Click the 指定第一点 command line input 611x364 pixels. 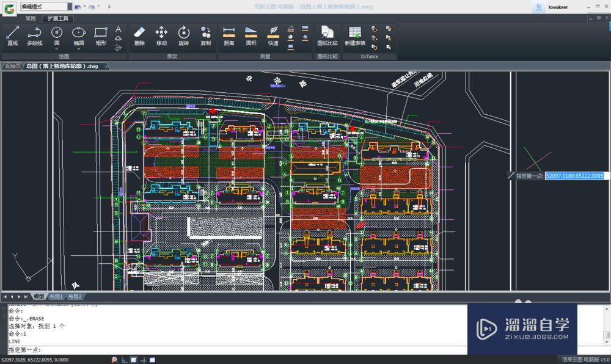click(237, 350)
